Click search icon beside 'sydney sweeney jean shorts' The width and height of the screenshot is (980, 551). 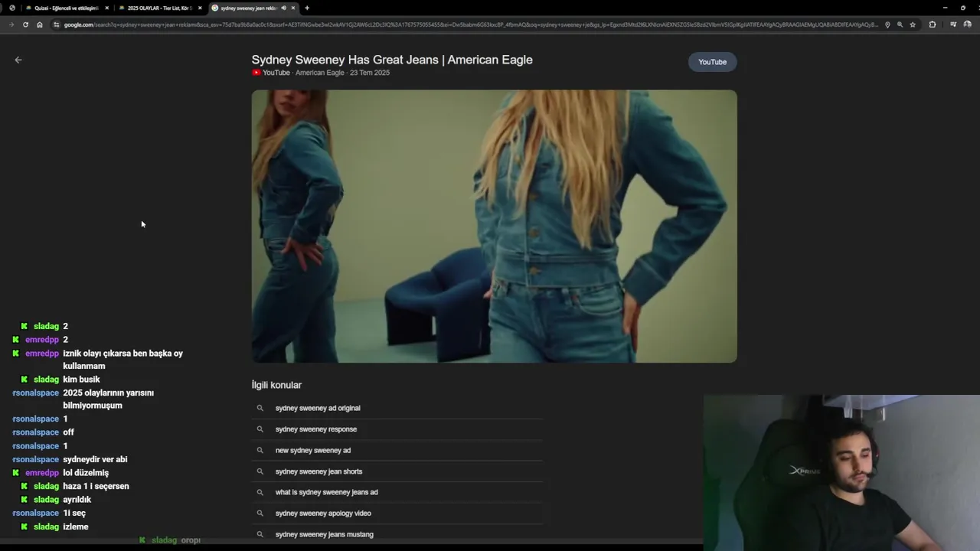(x=260, y=471)
